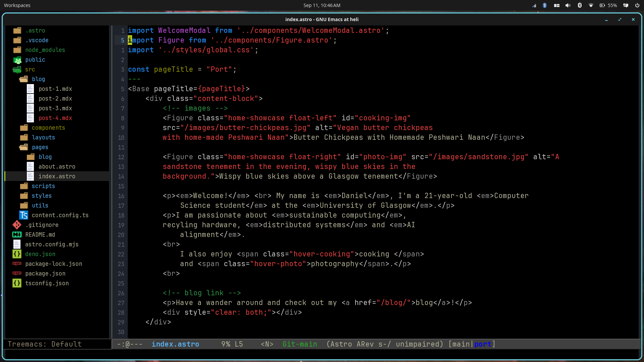644x362 pixels.
Task: Open post-2.mdx from the tree
Action: (x=55, y=99)
